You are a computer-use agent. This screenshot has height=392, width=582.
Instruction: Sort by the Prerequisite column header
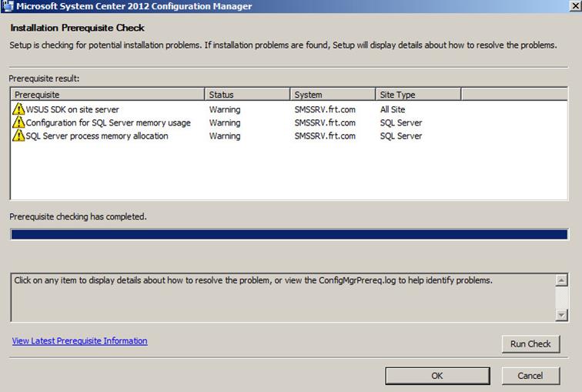(108, 95)
